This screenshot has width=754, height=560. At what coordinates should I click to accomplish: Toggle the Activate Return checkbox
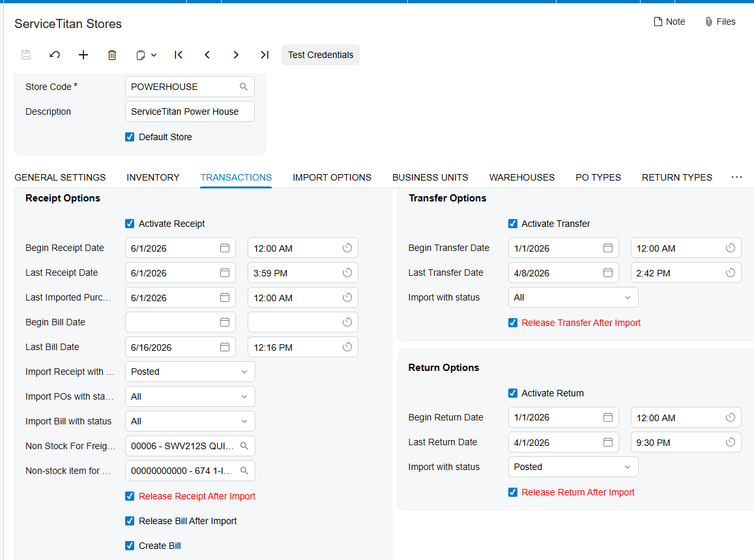[513, 393]
